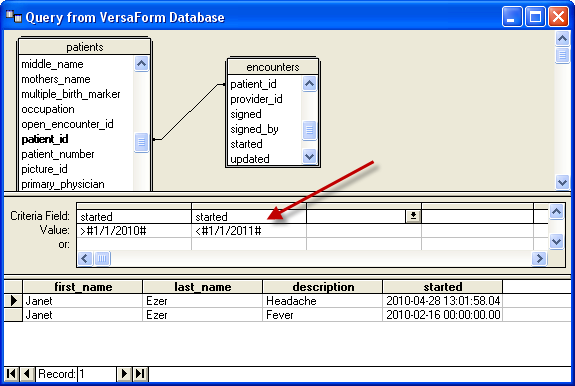
Task: Select the signed field in encounters
Action: click(246, 114)
